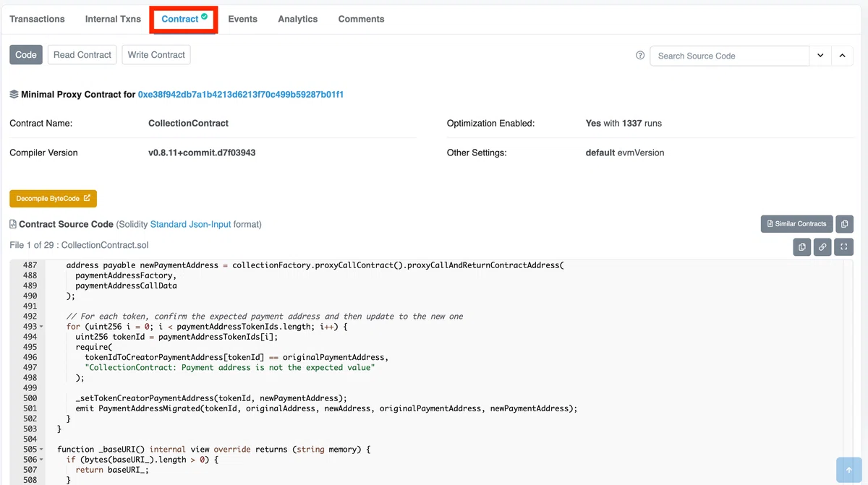Collapse the for loop at line 493

[x=41, y=327]
